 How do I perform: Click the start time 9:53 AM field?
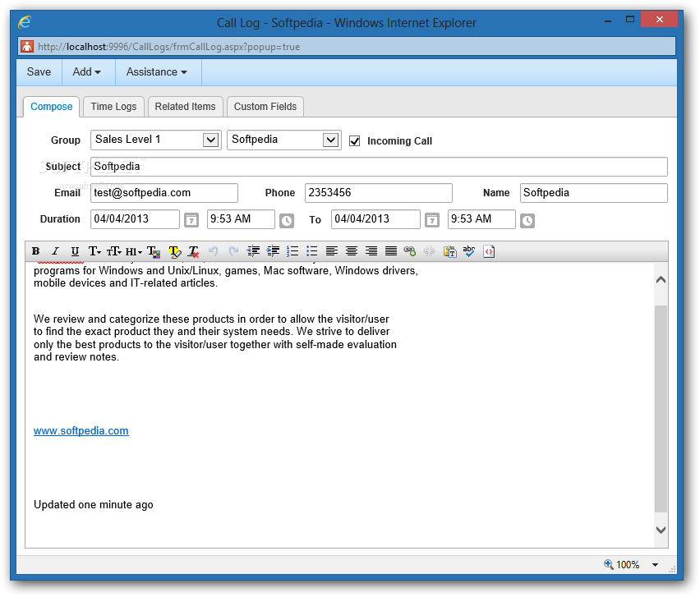(241, 219)
